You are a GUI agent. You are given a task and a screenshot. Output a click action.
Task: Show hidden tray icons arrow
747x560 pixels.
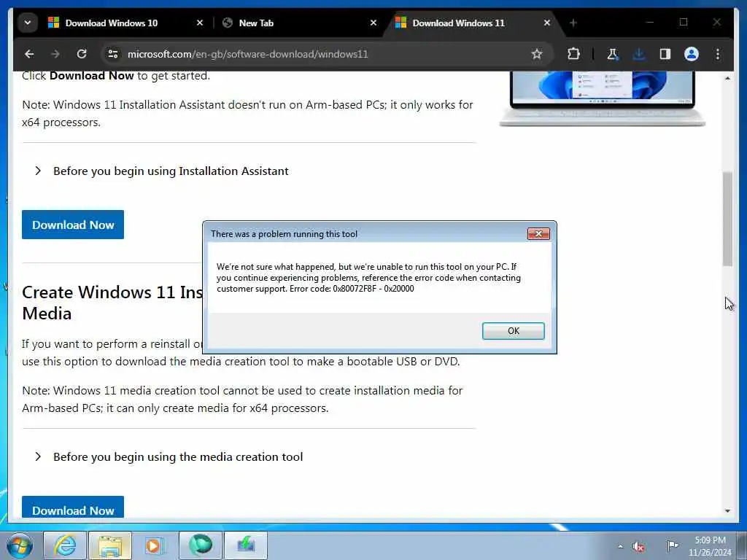pos(620,547)
